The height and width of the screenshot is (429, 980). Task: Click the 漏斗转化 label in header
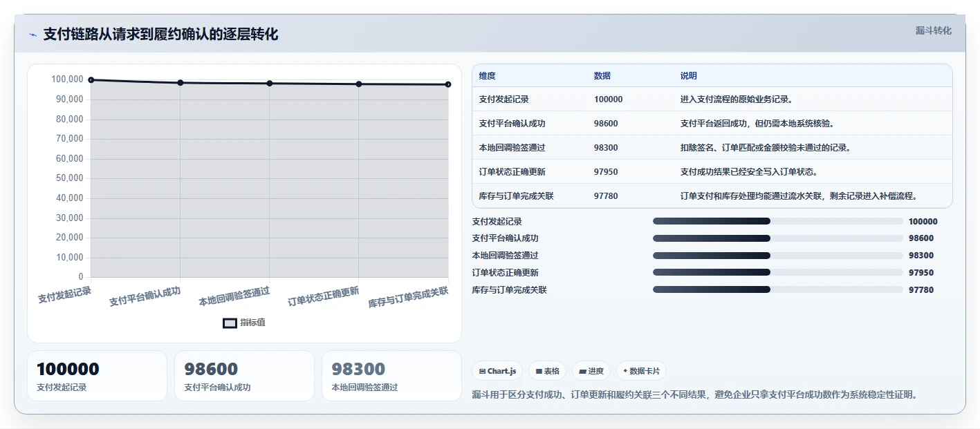(933, 30)
